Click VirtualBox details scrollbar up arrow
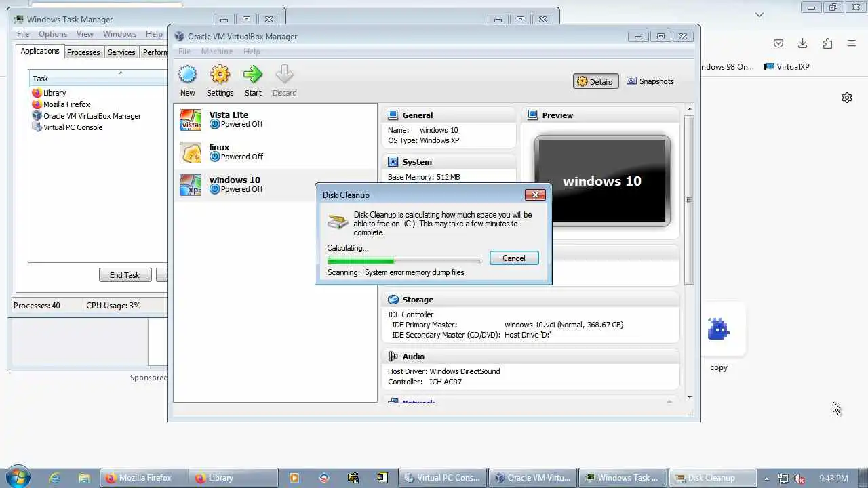Viewport: 868px width, 488px height. tap(690, 109)
